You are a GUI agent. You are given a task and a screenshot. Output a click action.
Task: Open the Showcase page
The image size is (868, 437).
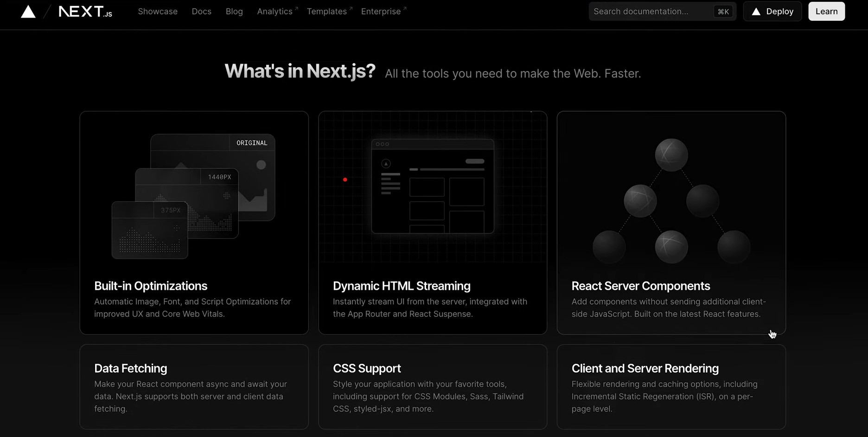(x=158, y=12)
